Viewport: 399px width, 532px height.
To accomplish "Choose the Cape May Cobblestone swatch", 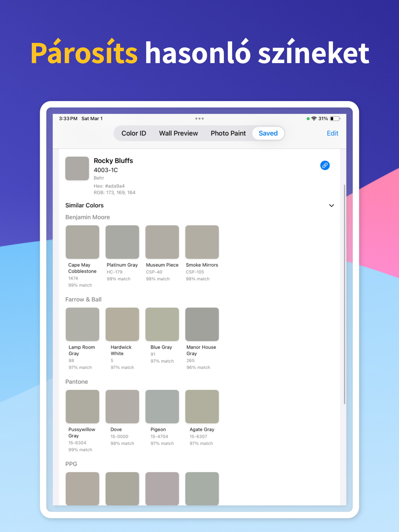I will coord(82,242).
